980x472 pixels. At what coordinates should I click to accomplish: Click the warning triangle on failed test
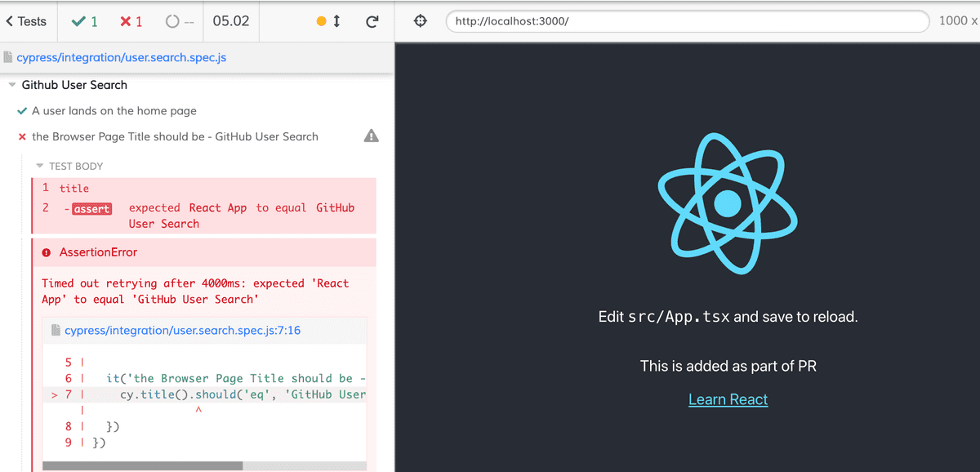click(x=371, y=136)
